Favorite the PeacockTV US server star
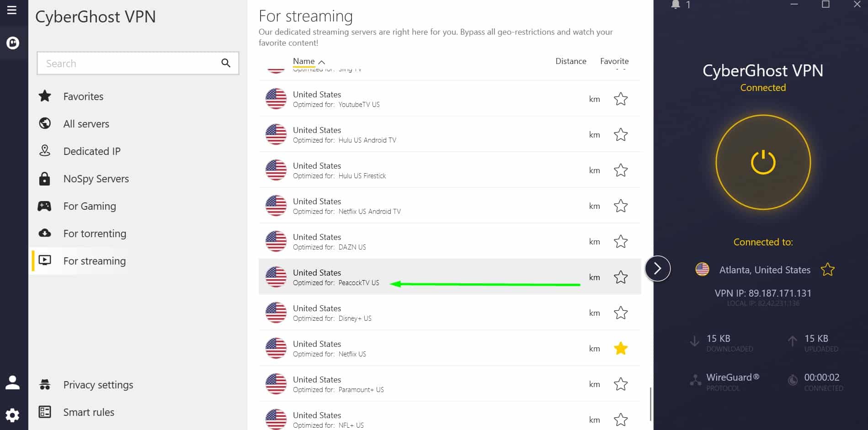The height and width of the screenshot is (430, 868). pos(620,277)
